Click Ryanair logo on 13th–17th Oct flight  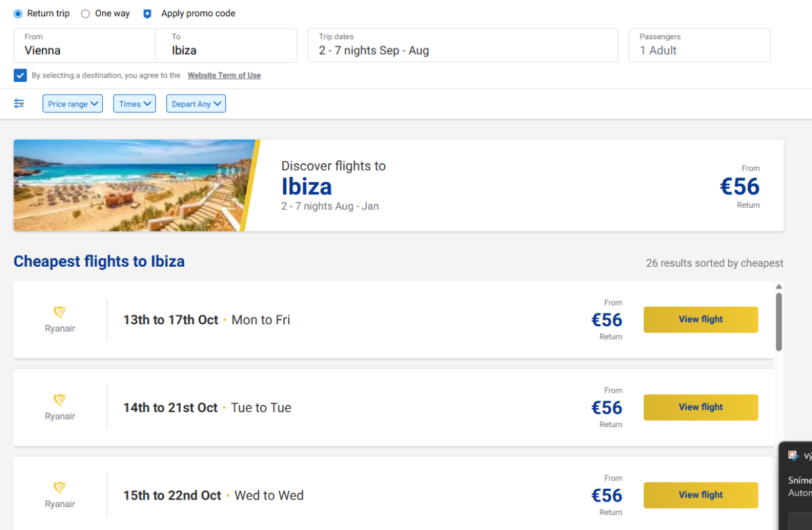pos(60,313)
